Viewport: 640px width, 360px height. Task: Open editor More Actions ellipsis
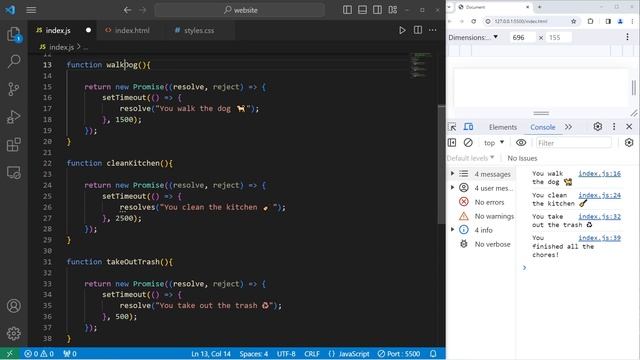(433, 30)
